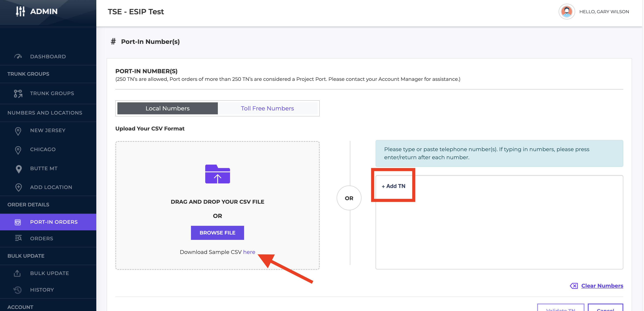Switch to the Toll Free Numbers tab
The height and width of the screenshot is (311, 644).
point(267,108)
